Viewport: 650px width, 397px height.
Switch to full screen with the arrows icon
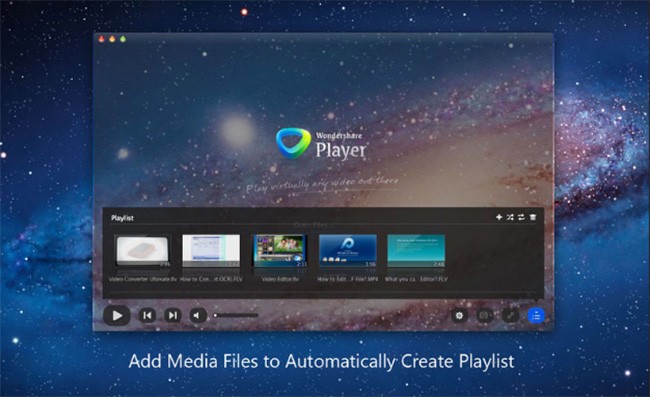coord(511,315)
